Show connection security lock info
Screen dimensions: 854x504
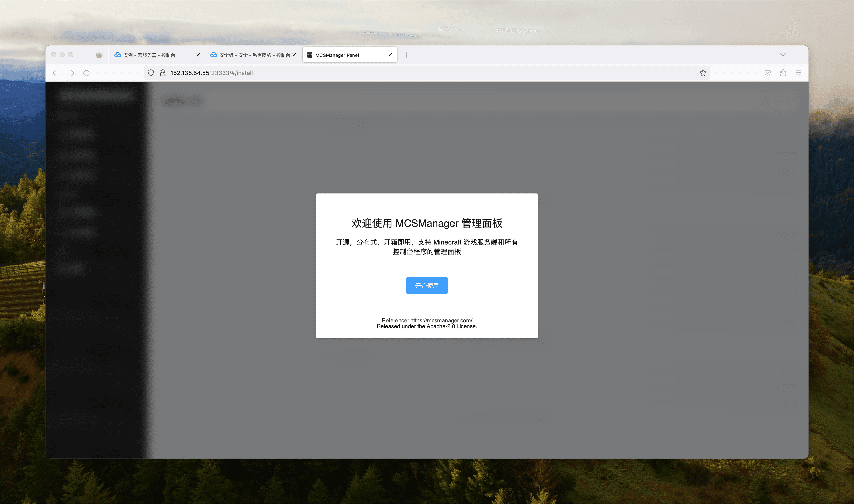click(x=163, y=73)
